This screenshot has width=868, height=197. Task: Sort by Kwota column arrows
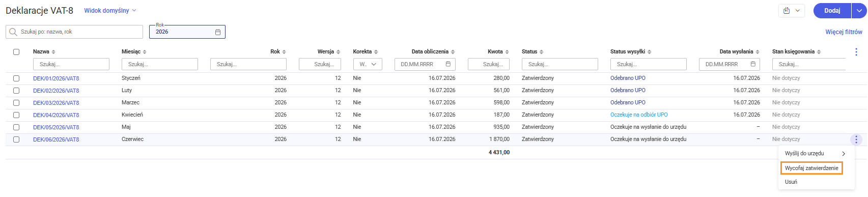(507, 52)
